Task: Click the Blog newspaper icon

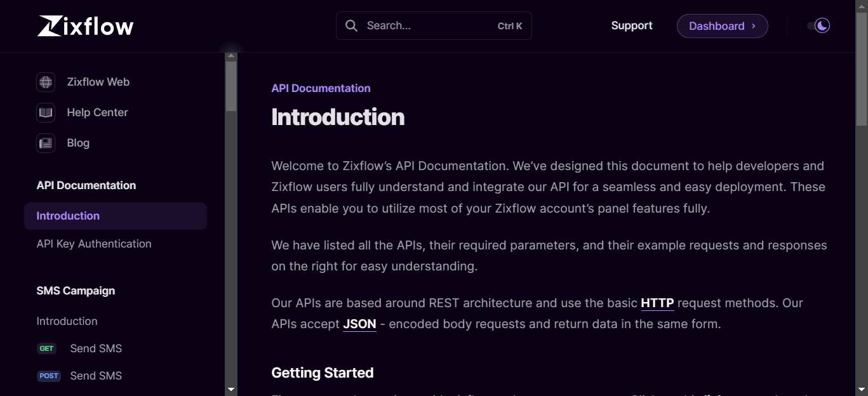Action: tap(46, 143)
